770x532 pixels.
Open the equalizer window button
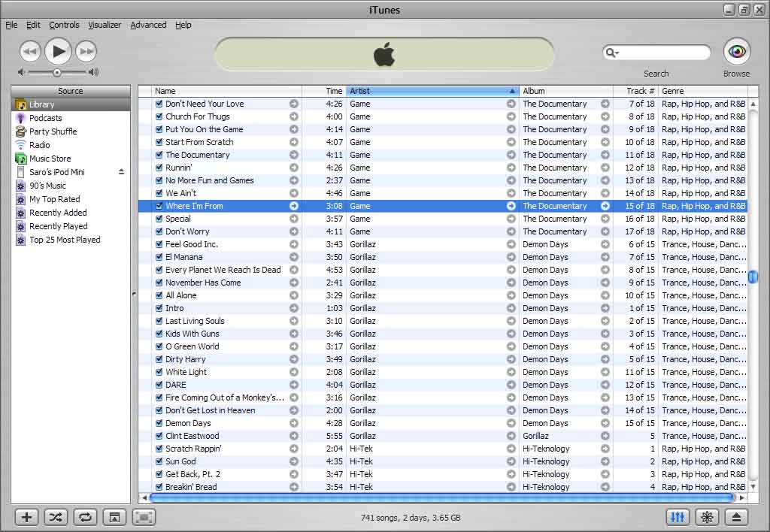[x=678, y=517]
